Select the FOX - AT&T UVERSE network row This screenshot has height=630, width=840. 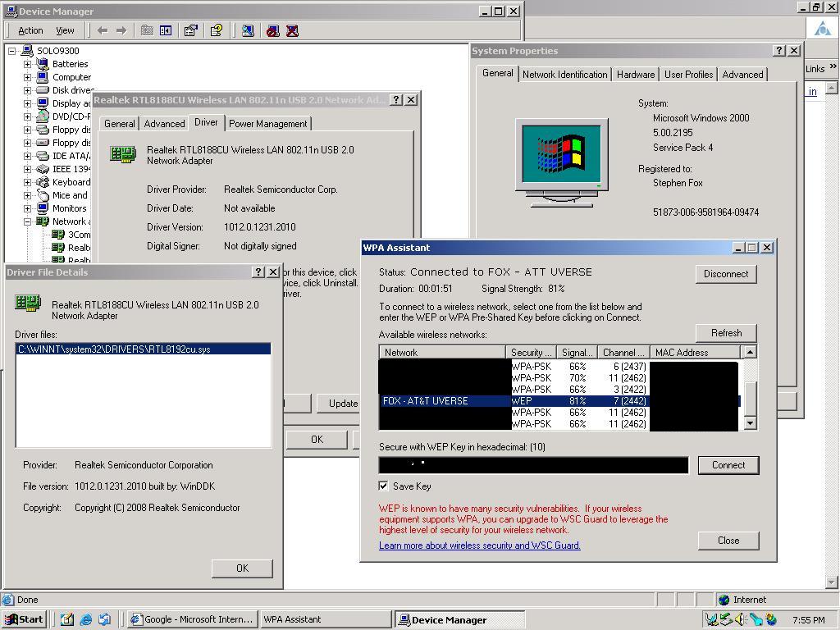point(561,400)
